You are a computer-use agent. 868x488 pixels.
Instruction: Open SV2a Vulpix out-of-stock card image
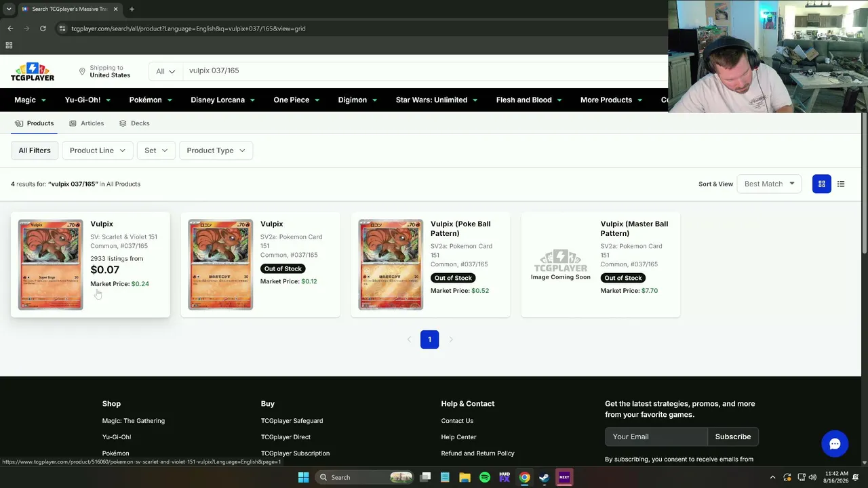click(220, 264)
